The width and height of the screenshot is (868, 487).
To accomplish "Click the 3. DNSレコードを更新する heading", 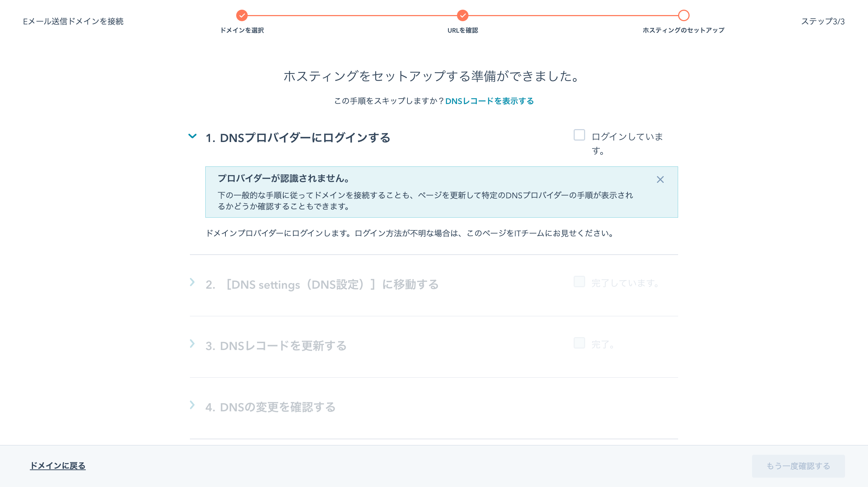I will (276, 346).
